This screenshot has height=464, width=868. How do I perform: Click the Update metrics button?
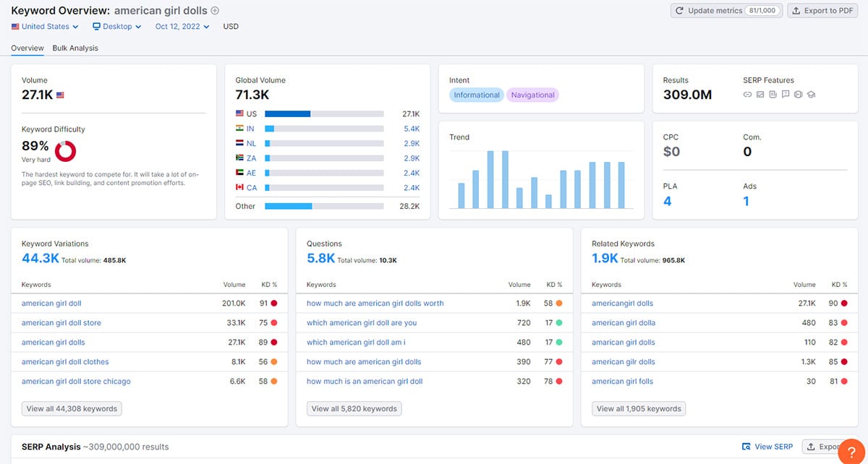click(727, 11)
